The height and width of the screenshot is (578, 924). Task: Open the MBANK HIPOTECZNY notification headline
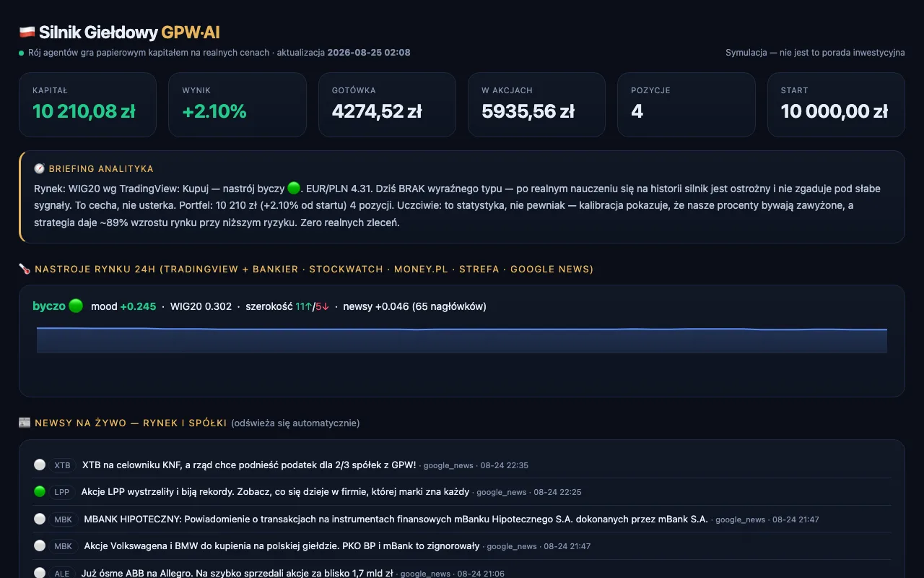(x=396, y=519)
